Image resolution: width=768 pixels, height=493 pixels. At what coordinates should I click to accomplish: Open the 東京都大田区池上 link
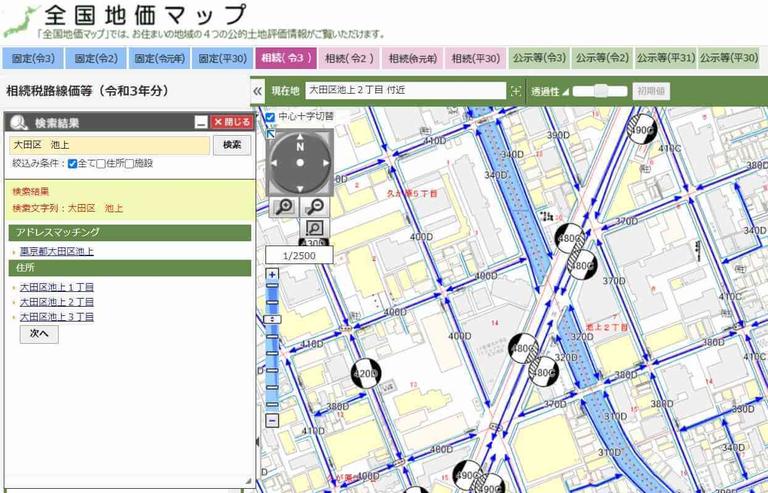[x=56, y=252]
